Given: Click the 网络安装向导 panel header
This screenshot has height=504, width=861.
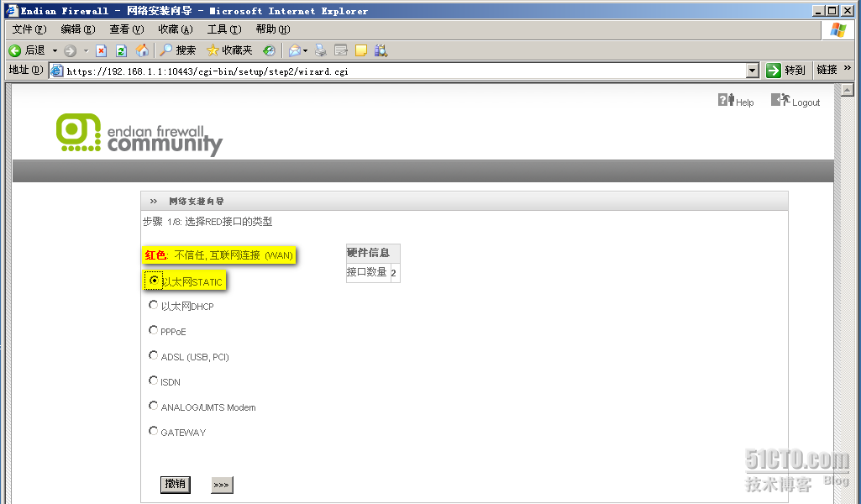Looking at the screenshot, I should [x=465, y=201].
